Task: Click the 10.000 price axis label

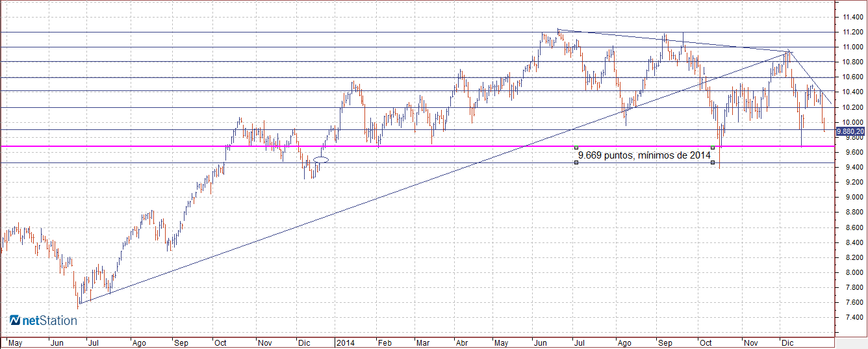Action: (x=853, y=122)
